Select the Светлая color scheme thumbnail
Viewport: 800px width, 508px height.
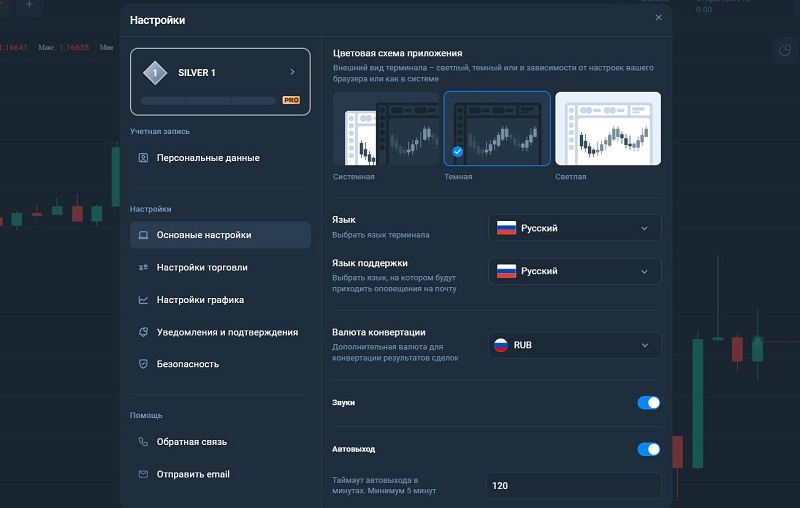coord(608,129)
